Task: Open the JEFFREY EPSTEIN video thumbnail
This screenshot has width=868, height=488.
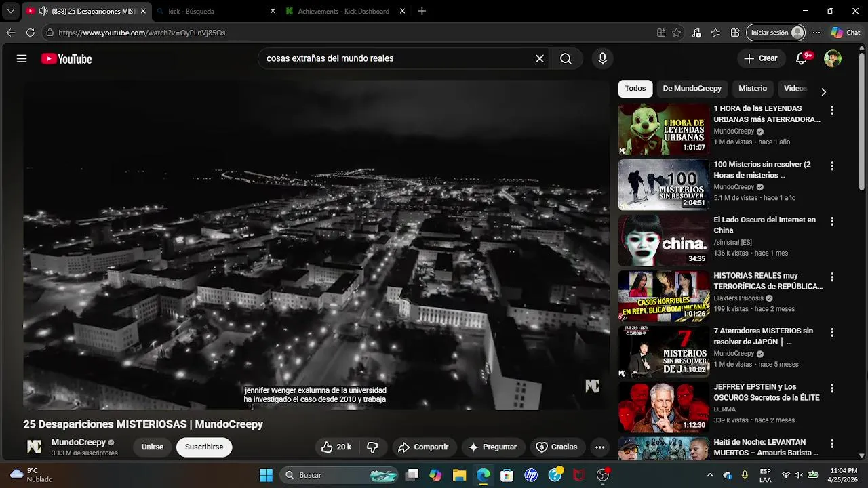Action: (663, 407)
